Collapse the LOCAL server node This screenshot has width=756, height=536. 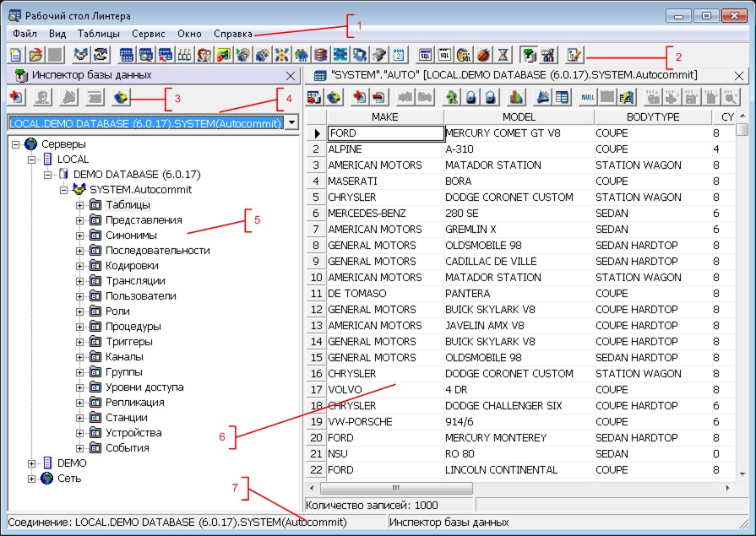click(x=31, y=160)
